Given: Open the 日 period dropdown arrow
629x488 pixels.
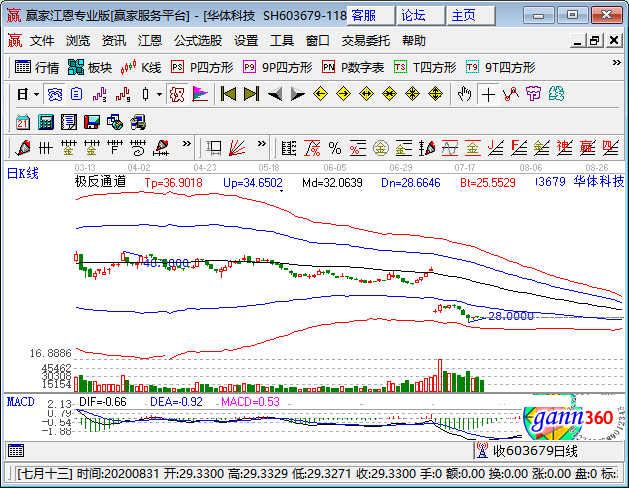Looking at the screenshot, I should [x=37, y=95].
